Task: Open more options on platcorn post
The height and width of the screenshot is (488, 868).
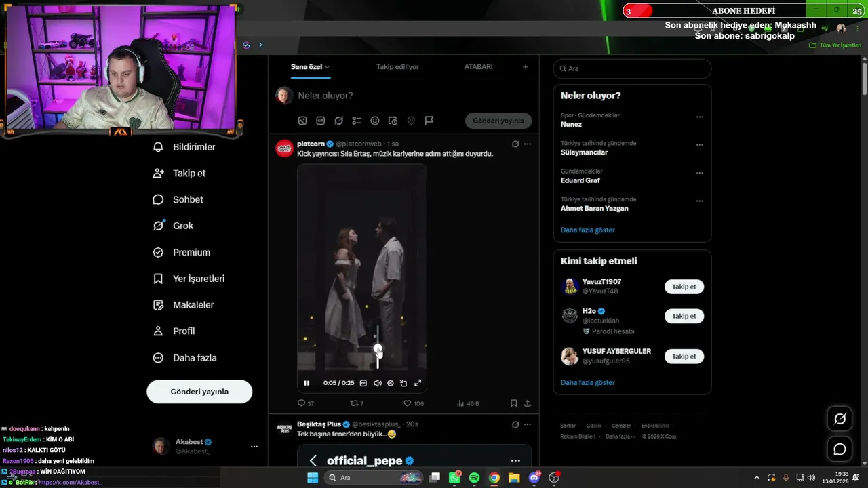Action: pyautogui.click(x=528, y=144)
